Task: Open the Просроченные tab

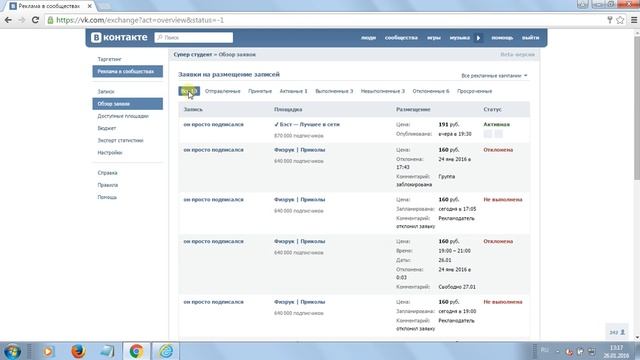Action: pos(475,91)
